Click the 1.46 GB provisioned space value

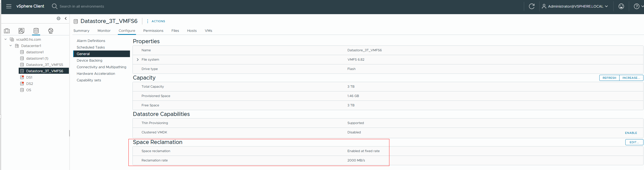point(353,96)
